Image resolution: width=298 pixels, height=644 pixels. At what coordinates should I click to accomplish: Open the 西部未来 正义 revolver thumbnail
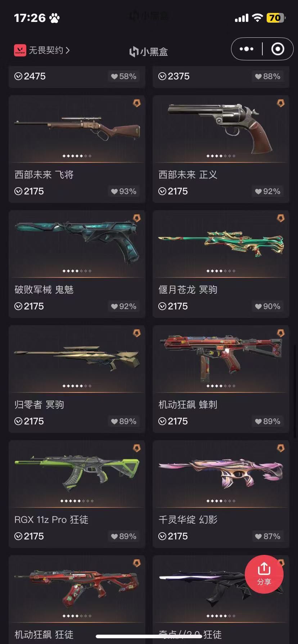221,125
